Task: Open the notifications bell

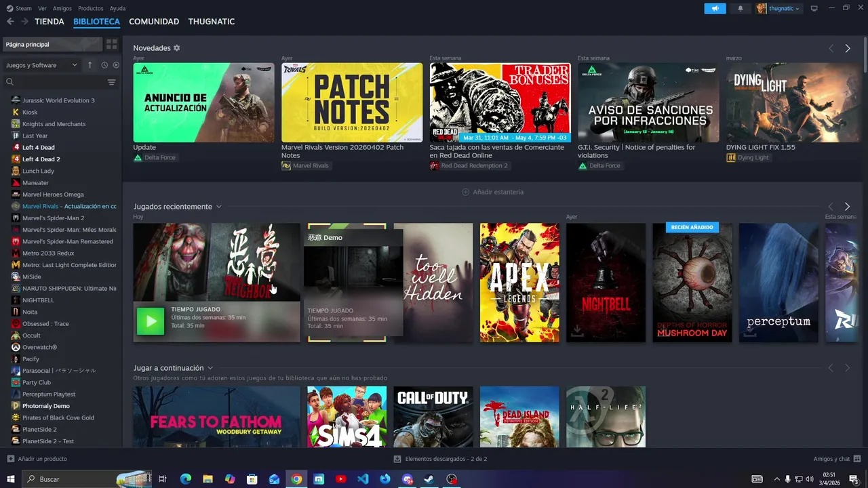Action: point(741,8)
